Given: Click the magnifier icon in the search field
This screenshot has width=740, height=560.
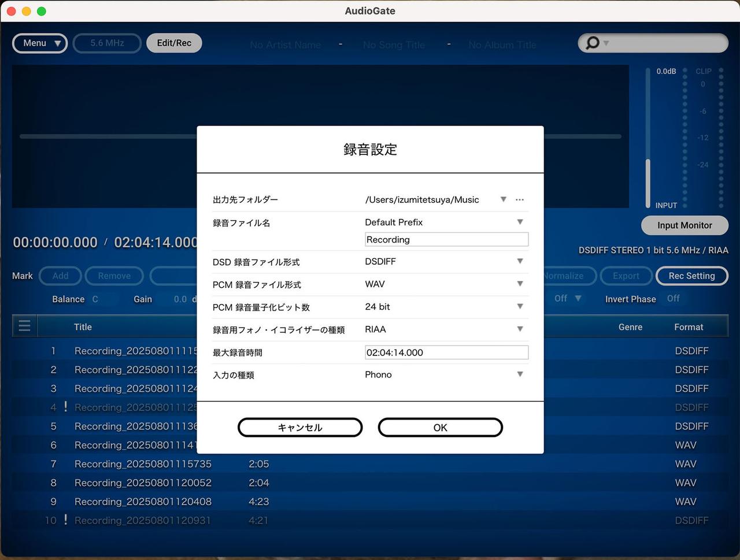Looking at the screenshot, I should (x=592, y=43).
